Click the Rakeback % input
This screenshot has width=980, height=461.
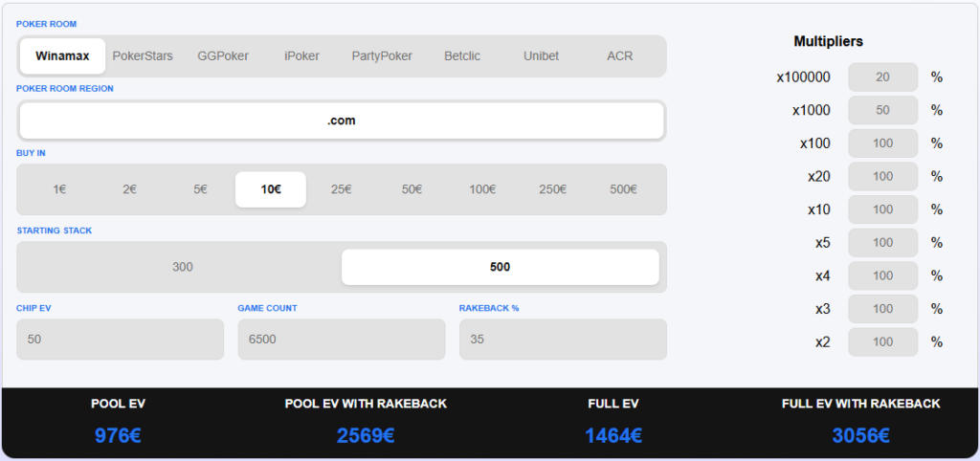[x=563, y=340]
